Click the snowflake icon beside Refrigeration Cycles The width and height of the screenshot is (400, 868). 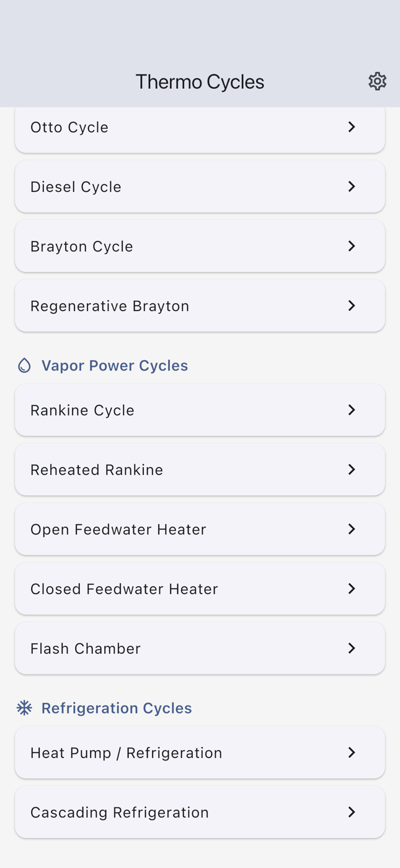pyautogui.click(x=24, y=708)
